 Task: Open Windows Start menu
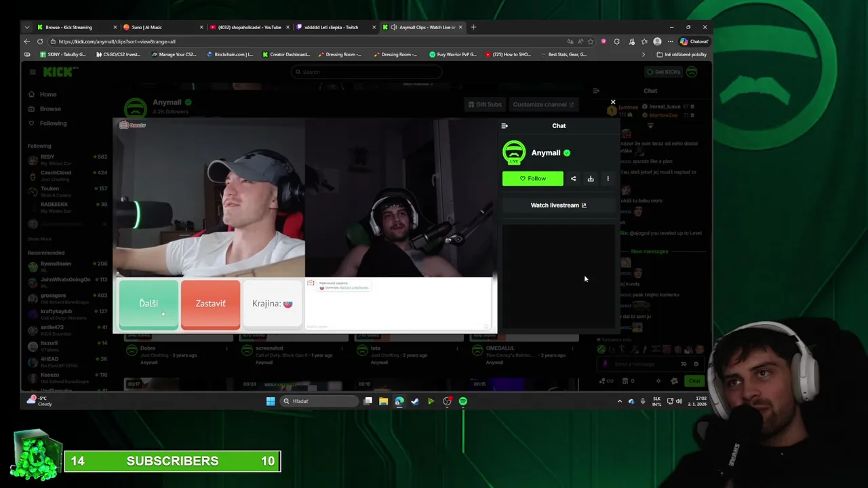271,401
